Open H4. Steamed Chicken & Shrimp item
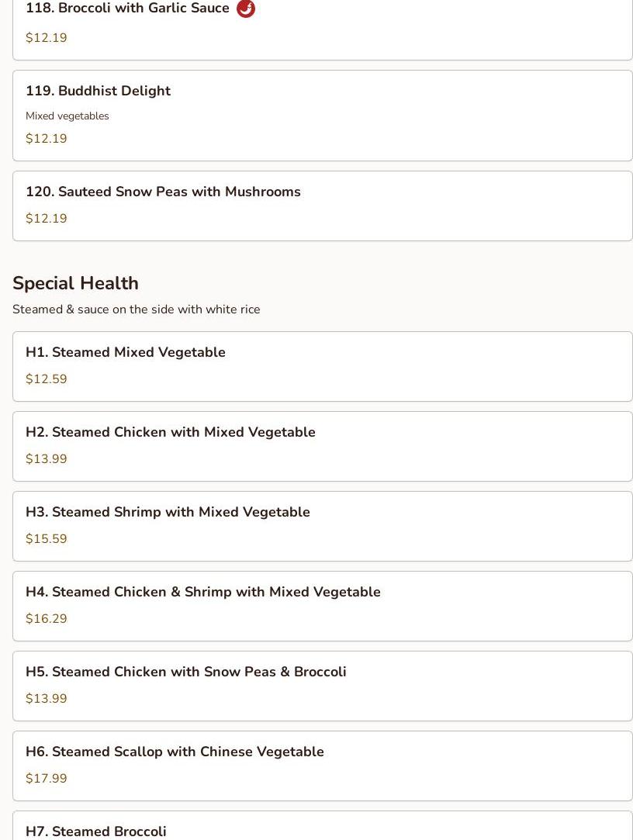This screenshot has height=840, width=633. (323, 606)
